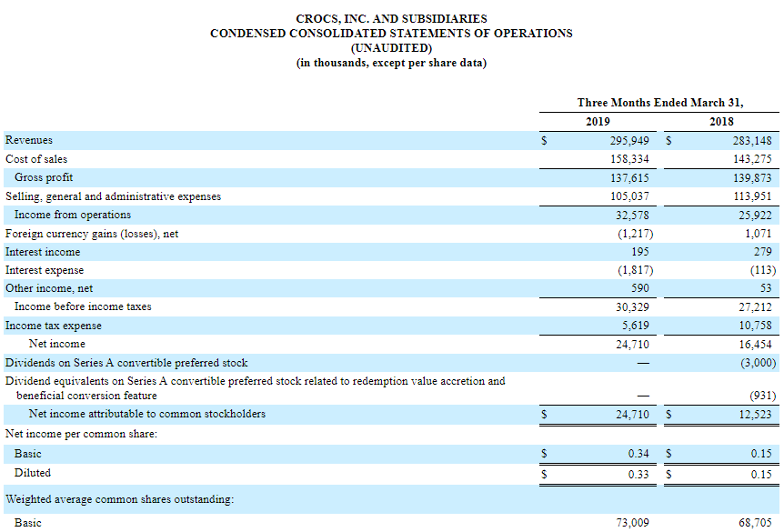Select the 2018 column header
The width and height of the screenshot is (784, 532).
[721, 122]
